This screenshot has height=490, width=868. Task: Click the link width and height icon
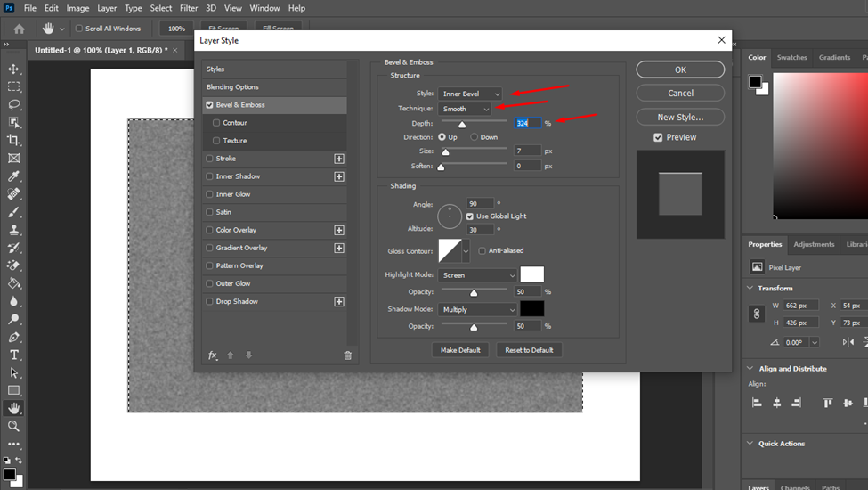click(x=757, y=314)
